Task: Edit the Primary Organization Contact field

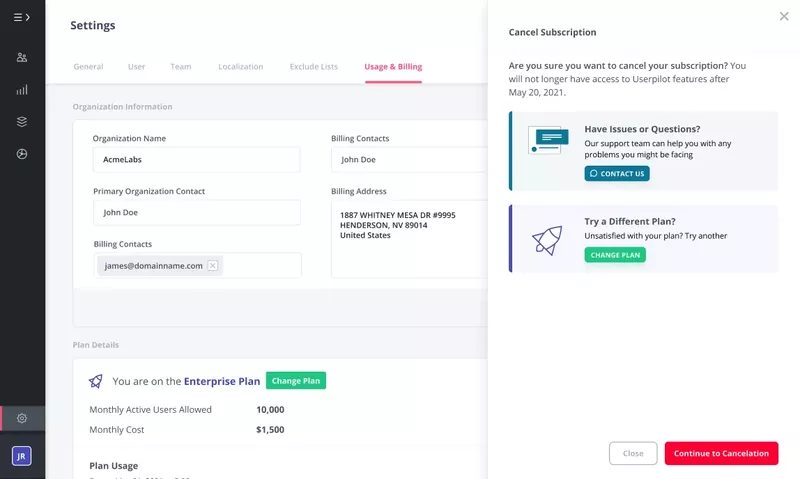Action: pos(196,212)
